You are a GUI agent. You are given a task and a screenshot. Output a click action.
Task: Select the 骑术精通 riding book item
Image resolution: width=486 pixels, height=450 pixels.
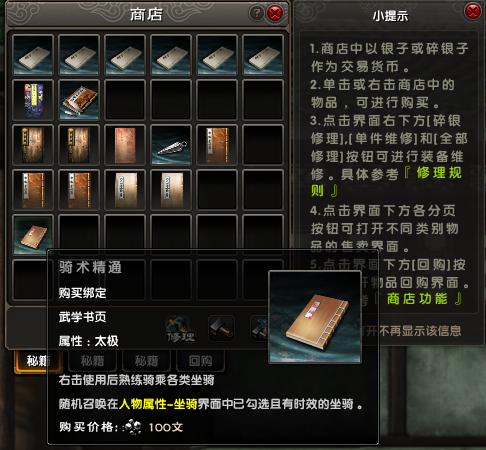(33, 235)
